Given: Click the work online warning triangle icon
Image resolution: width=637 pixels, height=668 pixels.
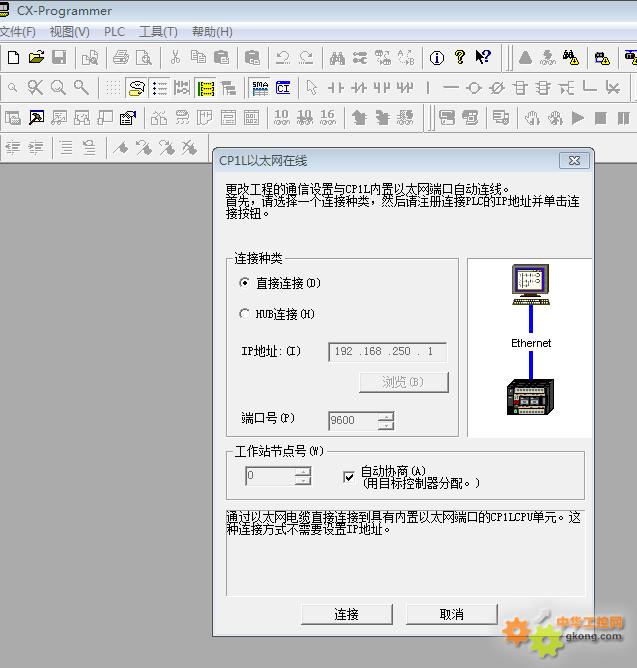Looking at the screenshot, I should (525, 57).
